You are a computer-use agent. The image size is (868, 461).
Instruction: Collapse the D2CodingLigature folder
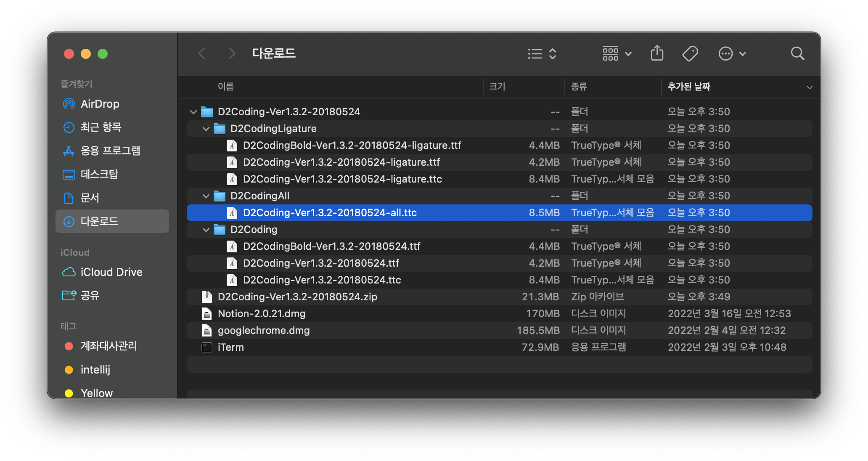click(206, 129)
